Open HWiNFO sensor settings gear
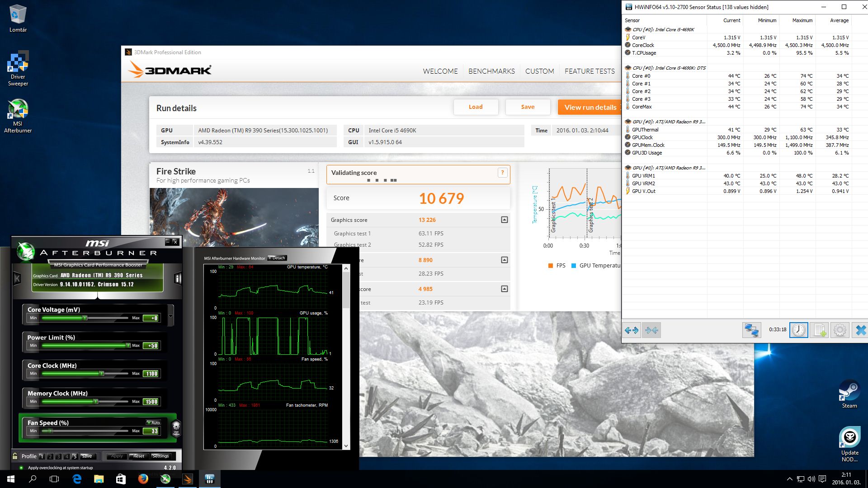Image resolution: width=868 pixels, height=488 pixels. [x=840, y=330]
